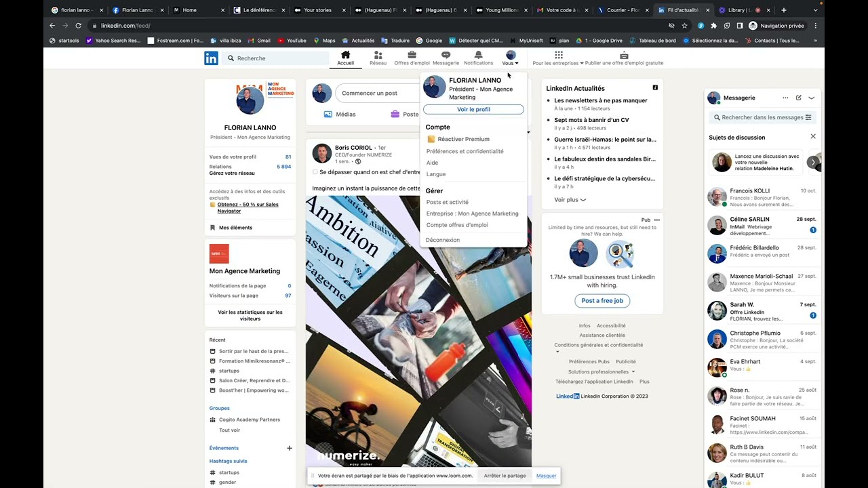
Task: Open the Chrome three-dot menu
Action: [815, 25]
